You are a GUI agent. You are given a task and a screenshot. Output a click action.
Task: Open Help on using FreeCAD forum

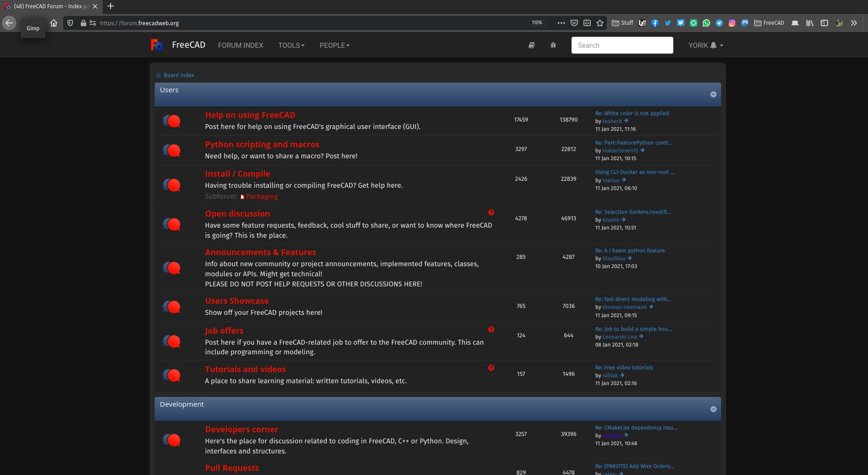(250, 115)
